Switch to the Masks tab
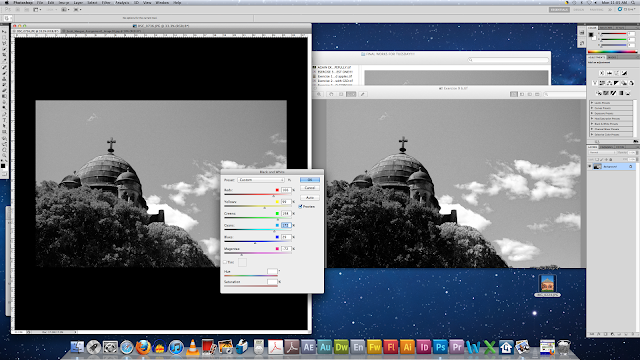Image resolution: width=640 pixels, height=360 pixels. coord(612,57)
